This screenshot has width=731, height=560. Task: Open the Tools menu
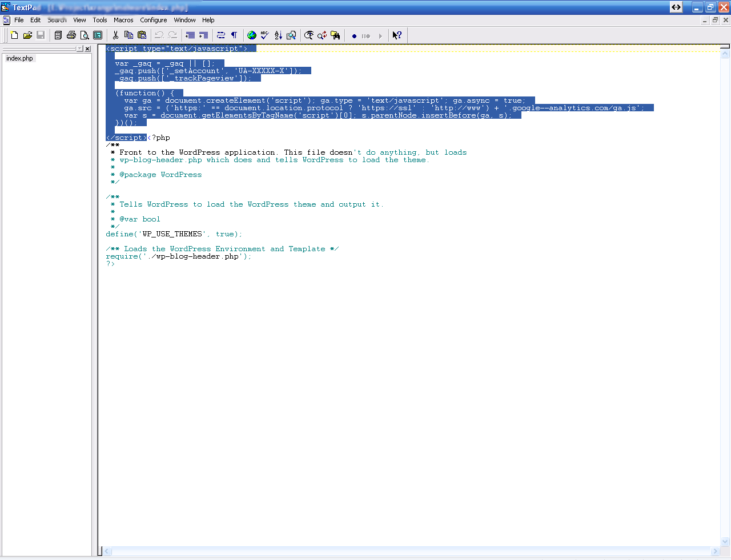tap(100, 20)
